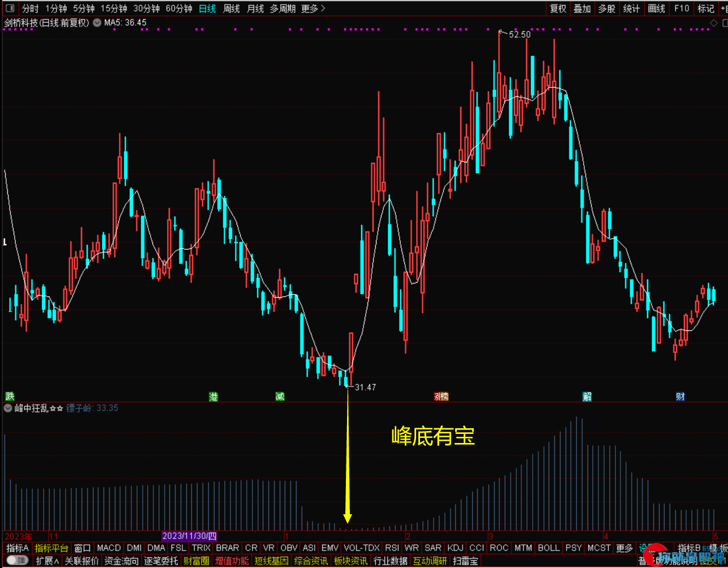
Task: Expand the 更多 period options
Action: click(x=314, y=8)
